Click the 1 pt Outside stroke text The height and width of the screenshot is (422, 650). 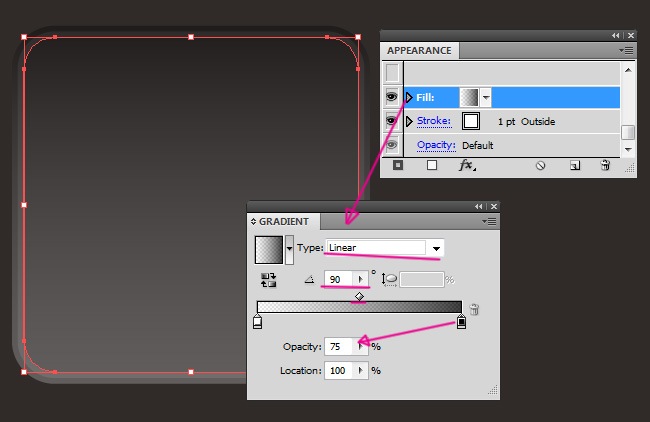coord(526,122)
